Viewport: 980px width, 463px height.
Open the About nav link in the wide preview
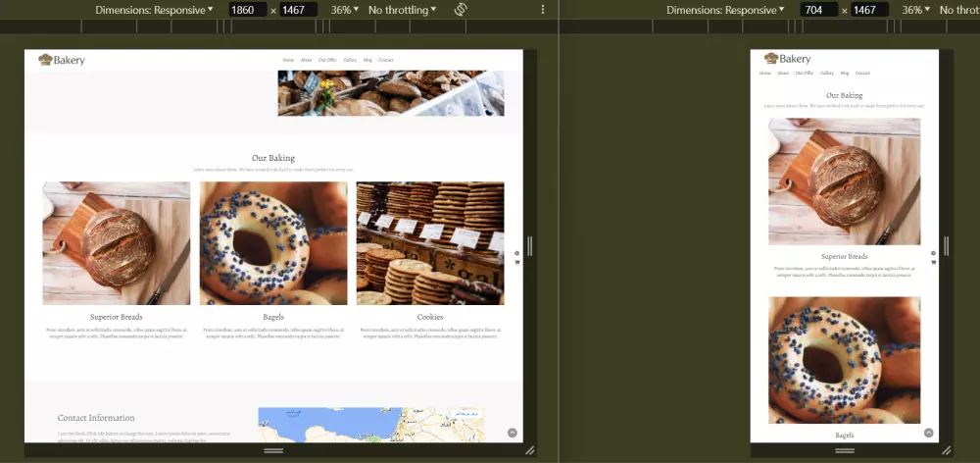click(306, 60)
